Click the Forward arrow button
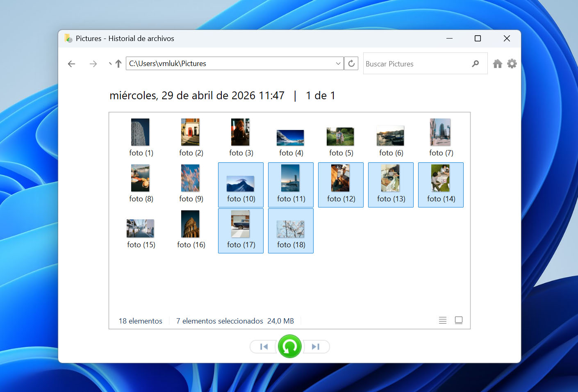This screenshot has height=392, width=578. (x=93, y=64)
